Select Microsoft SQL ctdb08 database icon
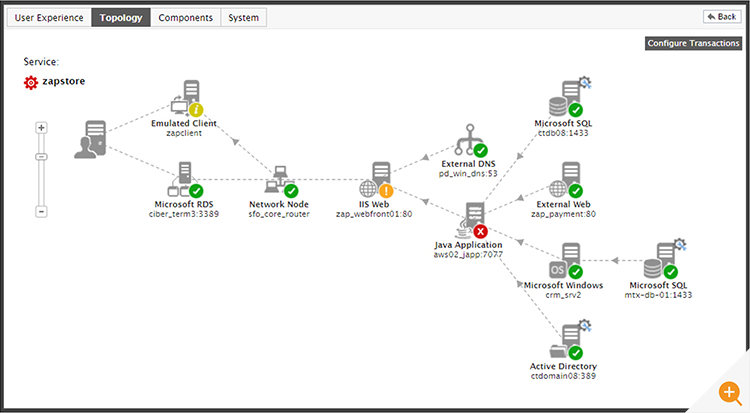 [565, 99]
